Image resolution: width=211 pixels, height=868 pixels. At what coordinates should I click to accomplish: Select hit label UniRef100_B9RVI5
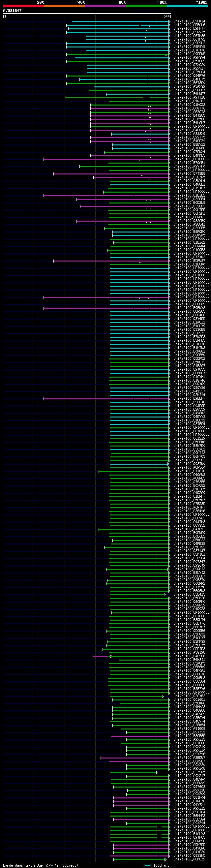189,32
